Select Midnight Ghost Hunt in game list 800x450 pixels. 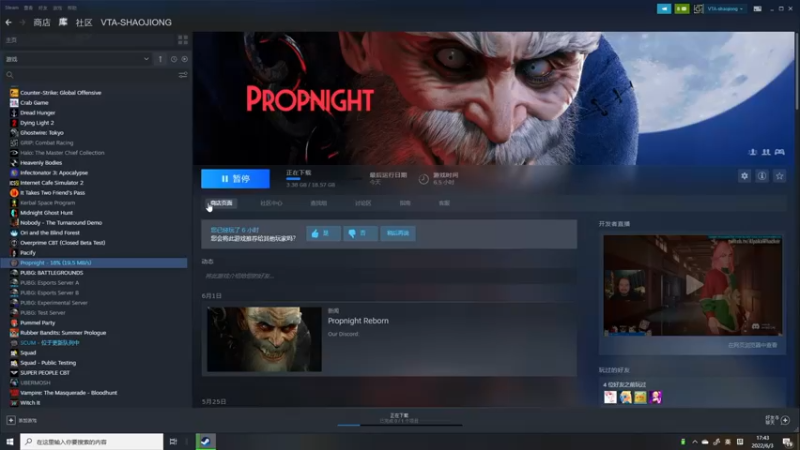click(46, 213)
